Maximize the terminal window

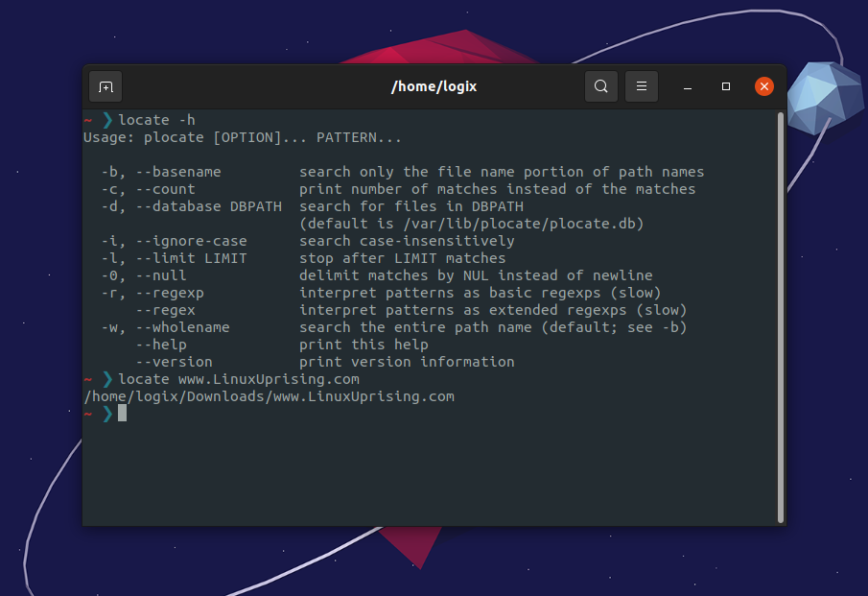[x=726, y=86]
